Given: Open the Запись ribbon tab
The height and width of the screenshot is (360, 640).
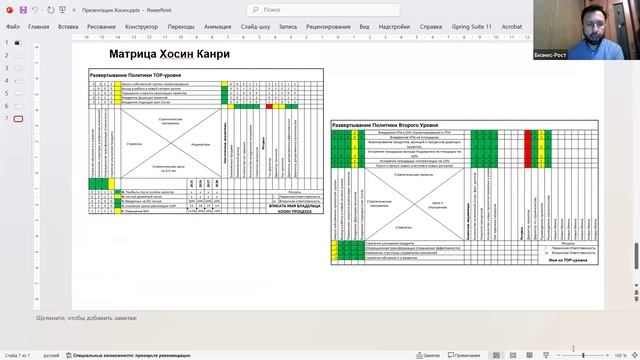Looking at the screenshot, I should [288, 27].
